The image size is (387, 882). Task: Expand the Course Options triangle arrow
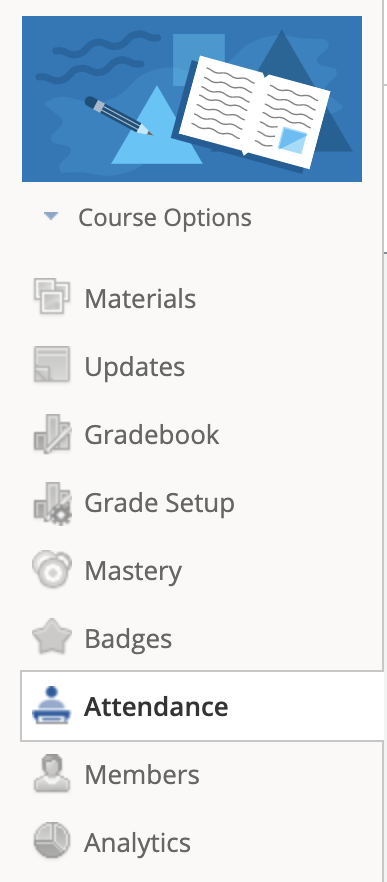point(51,216)
